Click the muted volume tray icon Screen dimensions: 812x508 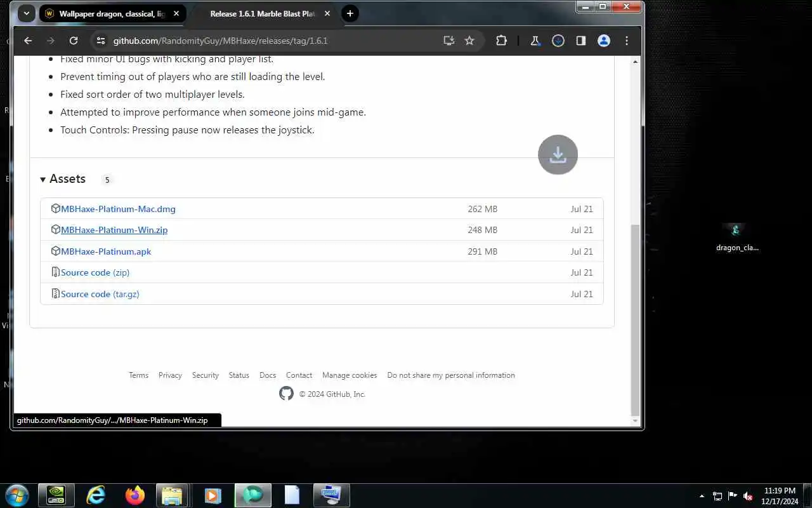click(x=748, y=496)
